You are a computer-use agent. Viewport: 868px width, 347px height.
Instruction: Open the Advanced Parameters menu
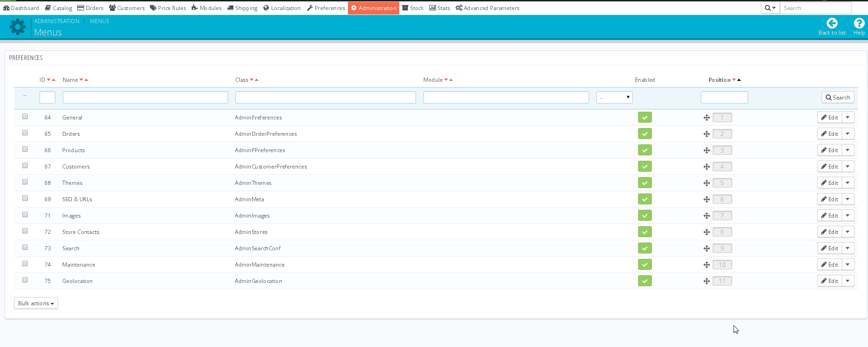click(x=487, y=8)
